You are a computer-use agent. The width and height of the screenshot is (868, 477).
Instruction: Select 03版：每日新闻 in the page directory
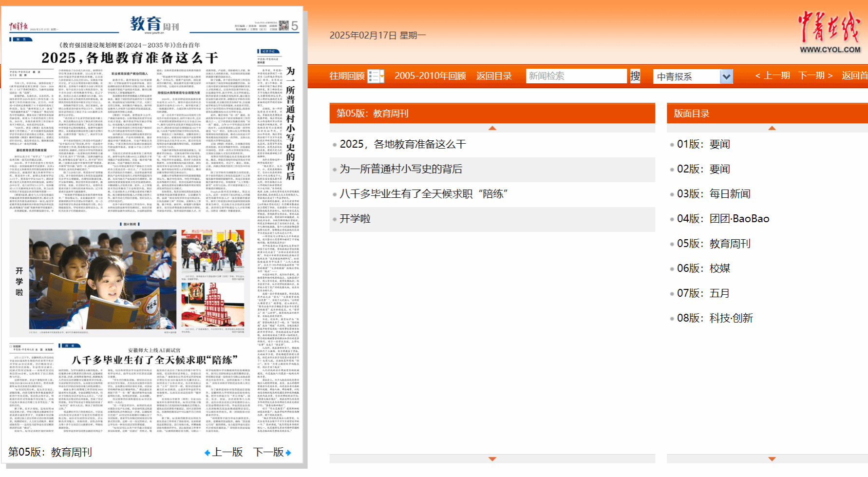pos(714,194)
